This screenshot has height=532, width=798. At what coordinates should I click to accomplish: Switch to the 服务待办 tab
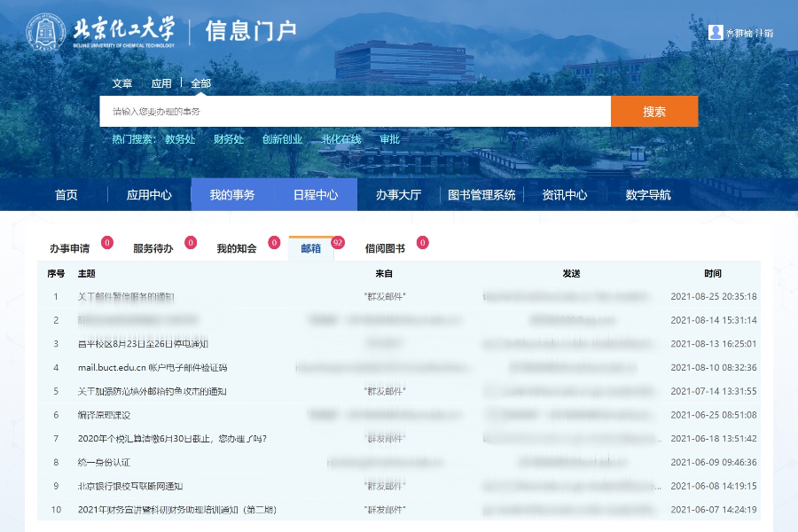[x=153, y=249]
